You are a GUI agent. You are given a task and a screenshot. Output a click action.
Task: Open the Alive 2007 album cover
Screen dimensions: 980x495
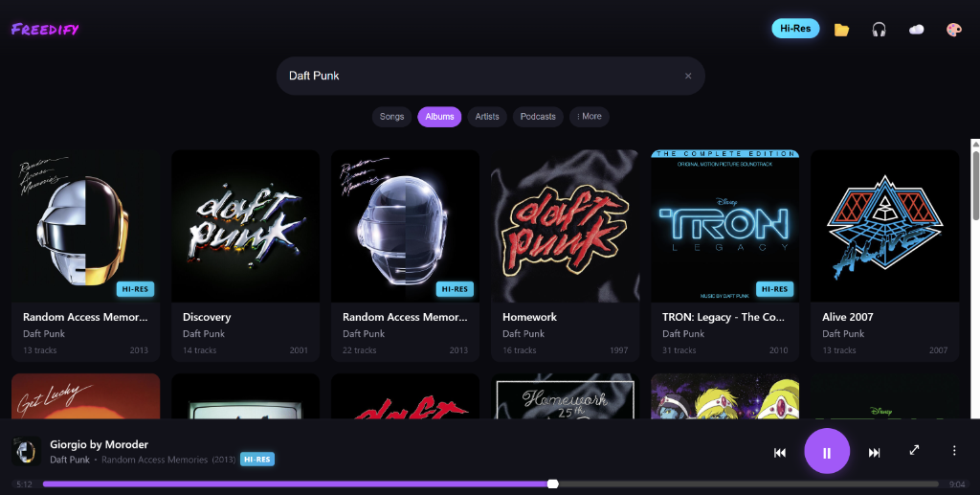tap(885, 226)
